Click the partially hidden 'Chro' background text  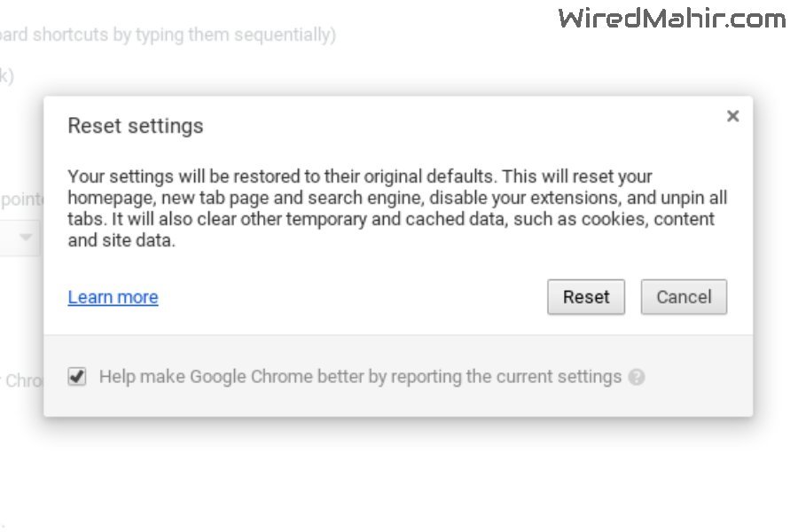pyautogui.click(x=23, y=380)
